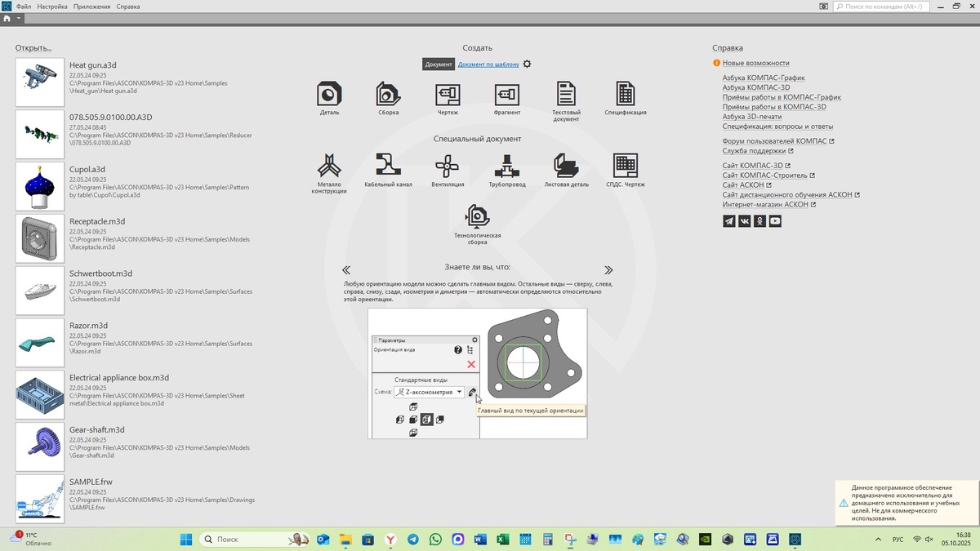Open Сайт КОМПАС-Строитель link
The width and height of the screenshot is (980, 551).
coord(768,176)
